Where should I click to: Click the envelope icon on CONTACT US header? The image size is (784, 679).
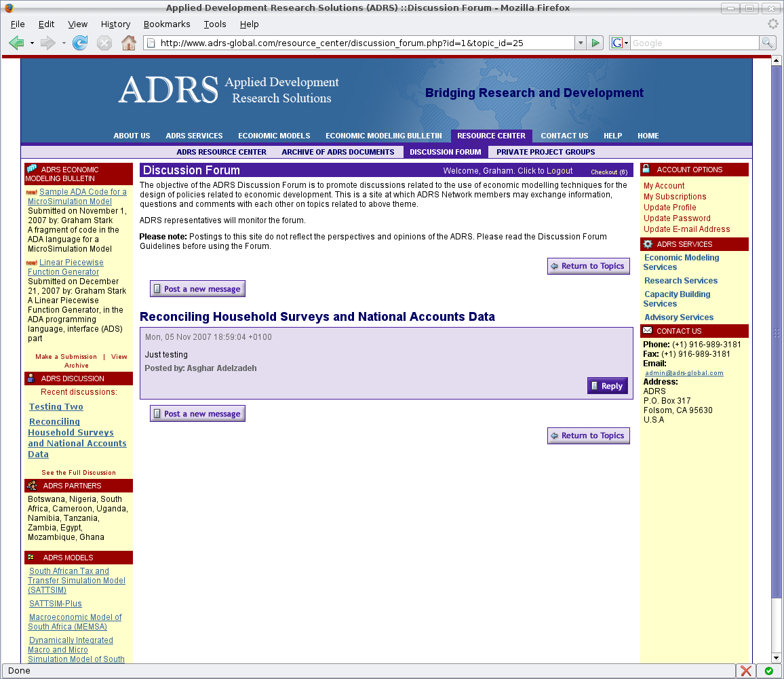(x=648, y=331)
